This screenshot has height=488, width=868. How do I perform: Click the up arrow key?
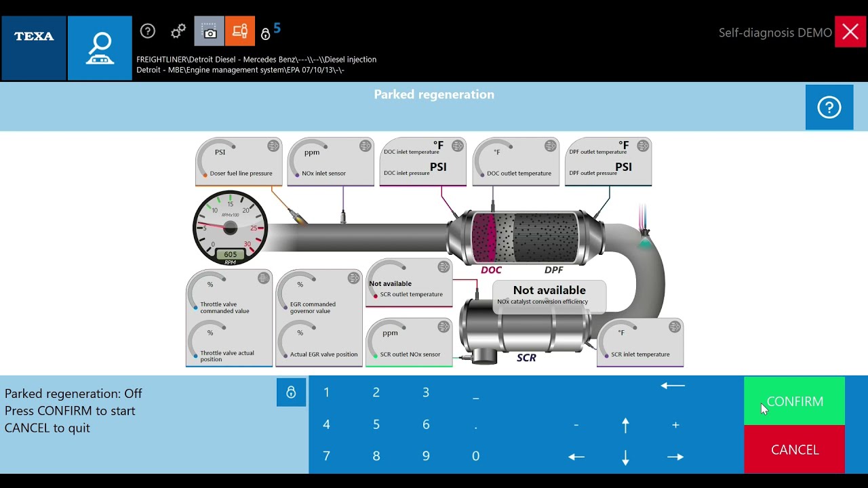click(x=625, y=425)
